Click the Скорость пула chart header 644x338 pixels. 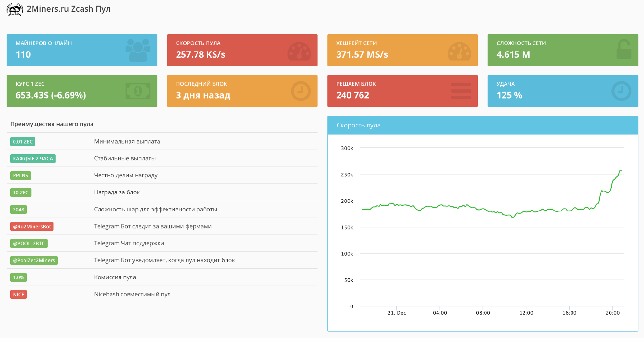click(x=358, y=125)
